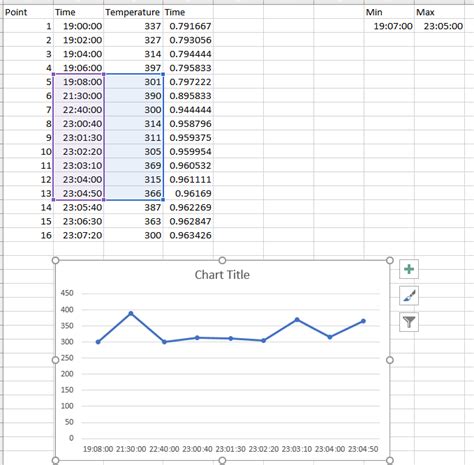Select temperature cell 387
The image size is (474, 465).
(133, 207)
